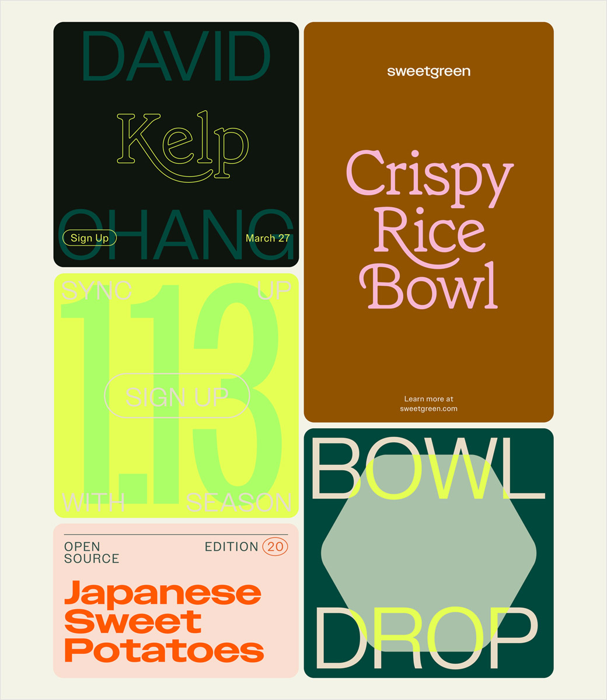The image size is (607, 700).
Task: Click the DAVID heading on dark card
Action: point(176,56)
